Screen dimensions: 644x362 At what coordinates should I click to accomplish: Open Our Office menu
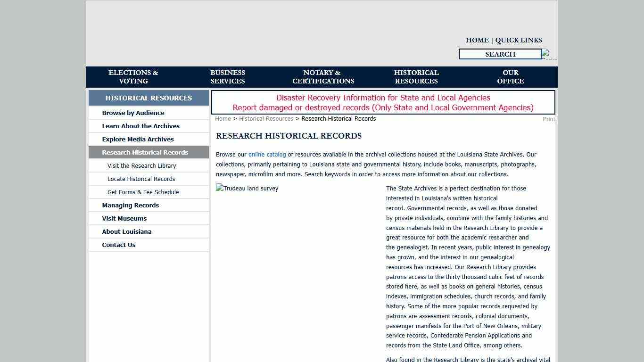(510, 77)
